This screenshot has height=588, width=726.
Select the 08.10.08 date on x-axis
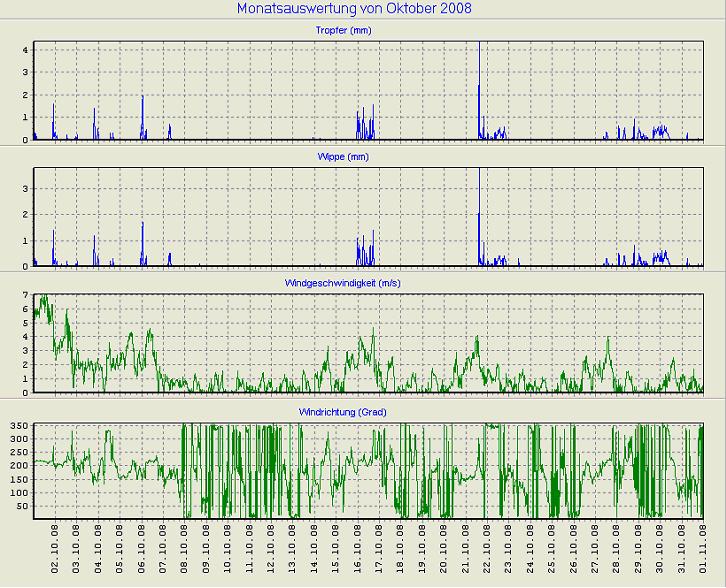(184, 549)
